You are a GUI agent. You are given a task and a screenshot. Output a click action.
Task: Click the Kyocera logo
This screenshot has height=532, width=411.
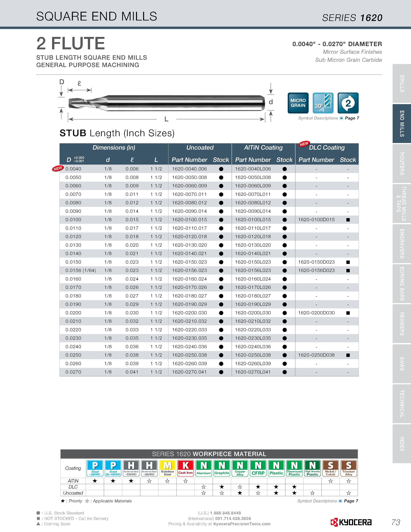point(351,522)
